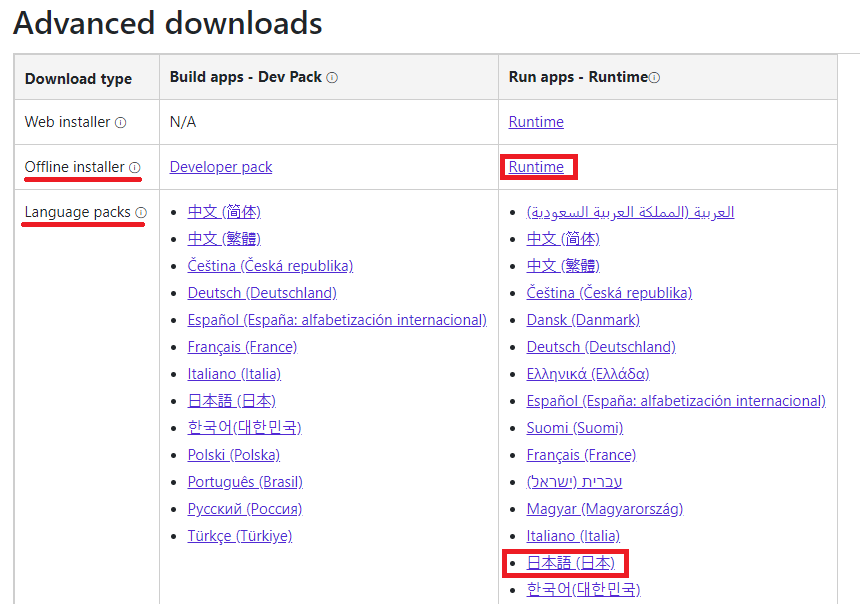860x604 pixels.
Task: Click the Offline installer row label
Action: click(x=75, y=167)
